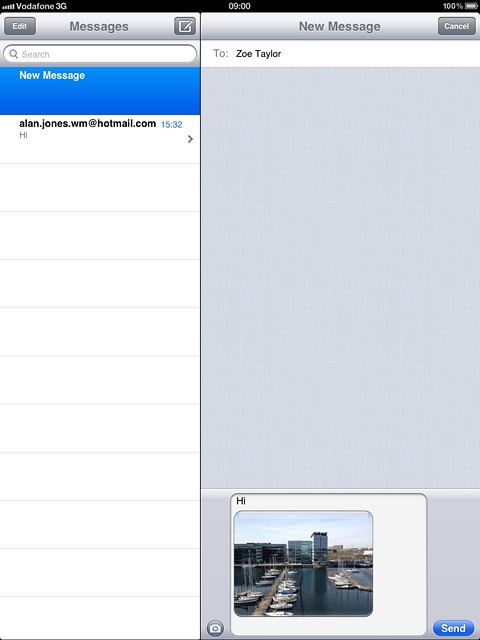Cancel the new message

point(456,26)
